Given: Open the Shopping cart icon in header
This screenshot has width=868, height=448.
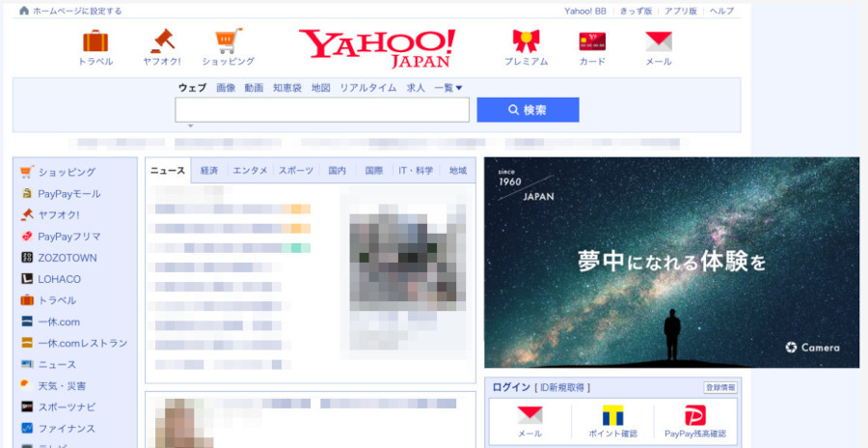Looking at the screenshot, I should [228, 42].
